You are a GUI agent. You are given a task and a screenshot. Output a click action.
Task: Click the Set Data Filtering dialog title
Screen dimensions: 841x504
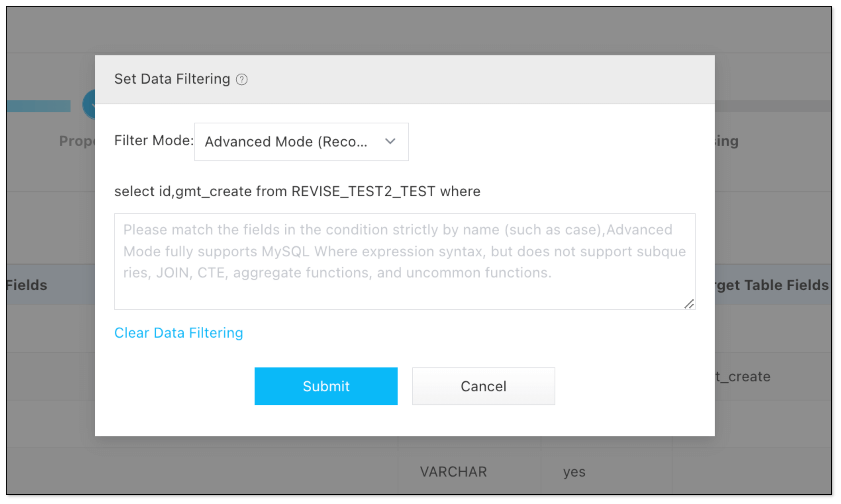click(172, 79)
